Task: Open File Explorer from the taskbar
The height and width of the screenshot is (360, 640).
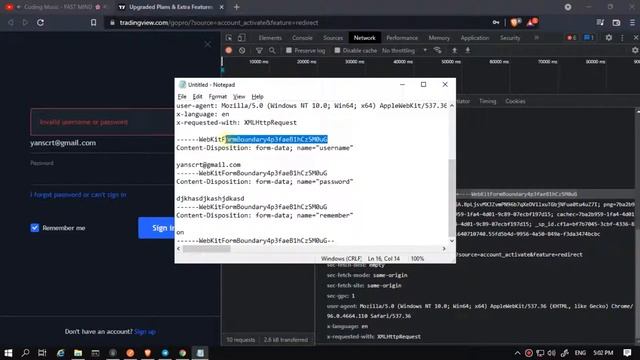Action: click(78, 353)
